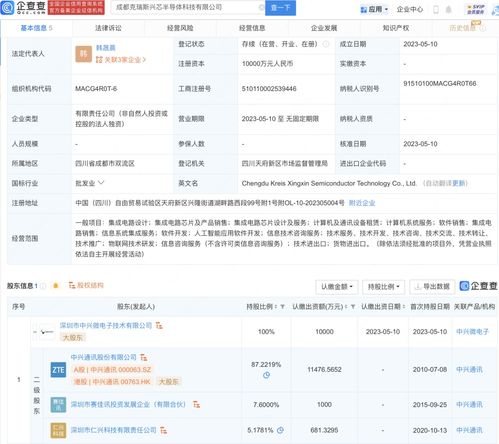Select the English company name text
The height and width of the screenshot is (444, 499).
tap(329, 183)
